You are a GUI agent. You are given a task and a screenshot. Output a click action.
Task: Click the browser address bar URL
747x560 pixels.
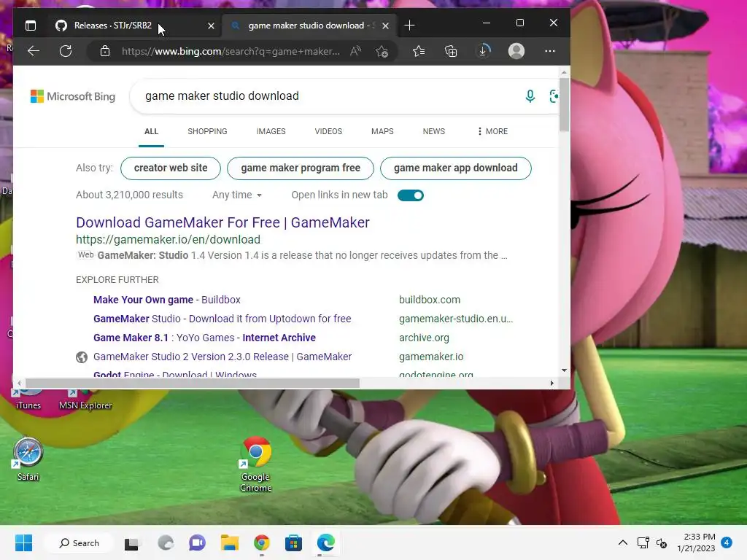coord(231,51)
